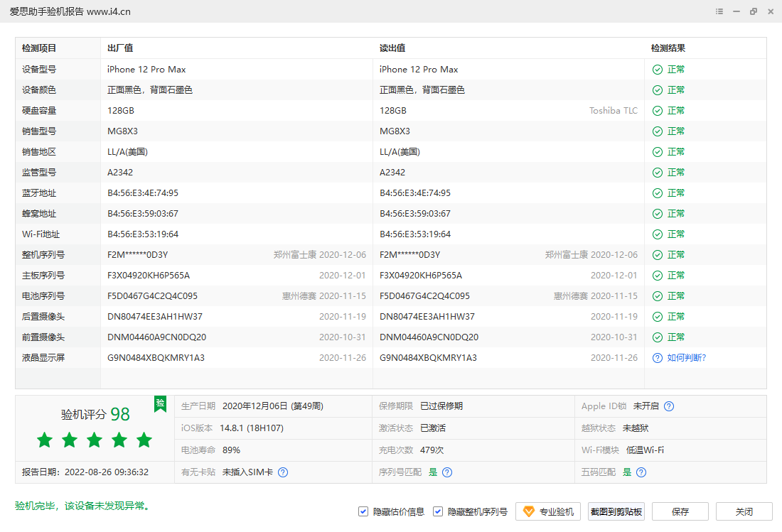Select factory value MG8X3
This screenshot has width=782, height=532.
click(123, 131)
